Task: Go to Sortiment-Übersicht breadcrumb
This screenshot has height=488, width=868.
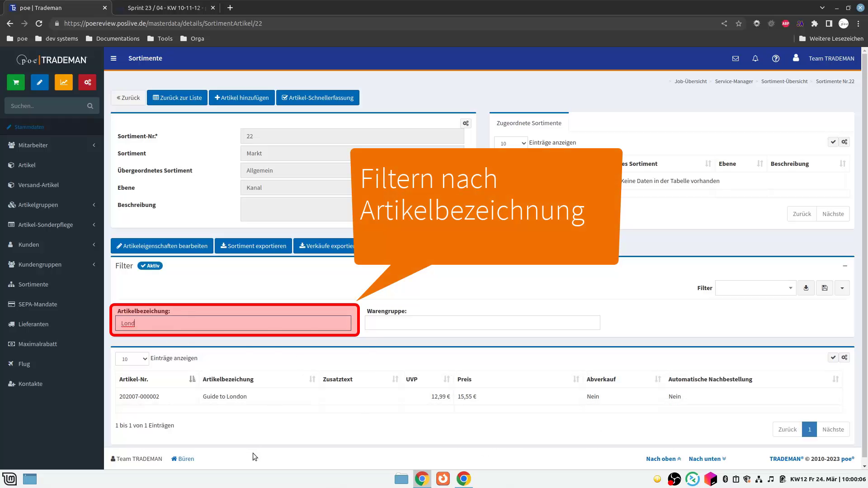Action: pos(784,81)
